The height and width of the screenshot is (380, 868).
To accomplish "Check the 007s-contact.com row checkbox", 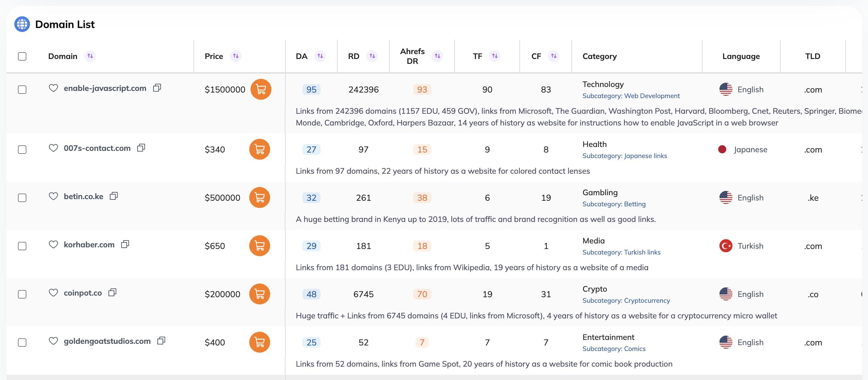I will [22, 150].
